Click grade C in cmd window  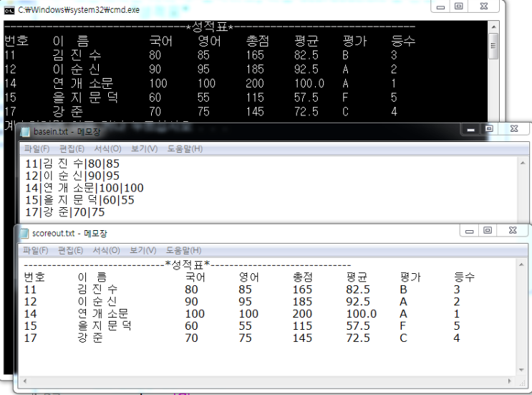tap(345, 112)
